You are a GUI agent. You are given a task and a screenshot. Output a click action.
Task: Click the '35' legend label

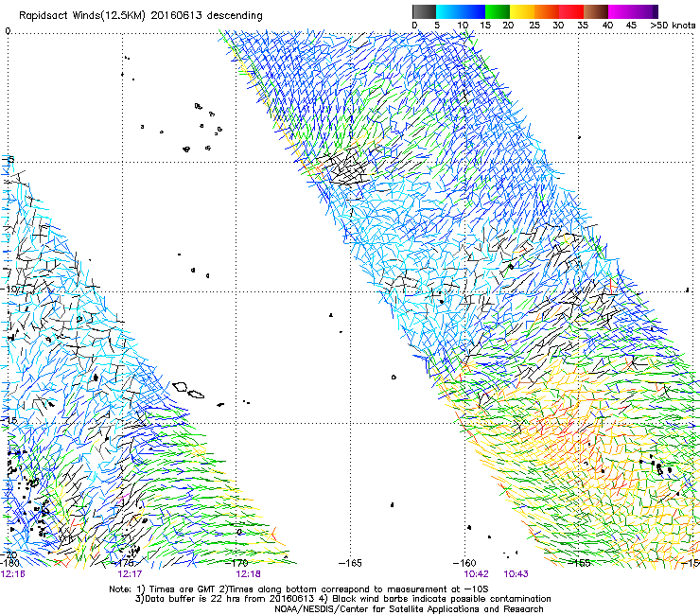[583, 26]
